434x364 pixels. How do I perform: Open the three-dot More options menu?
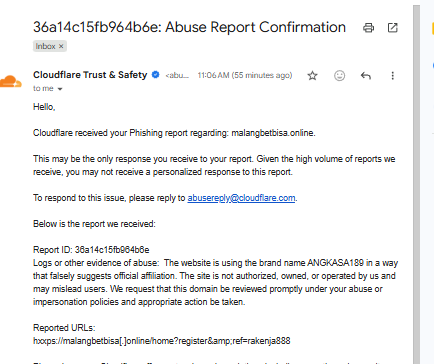click(393, 76)
